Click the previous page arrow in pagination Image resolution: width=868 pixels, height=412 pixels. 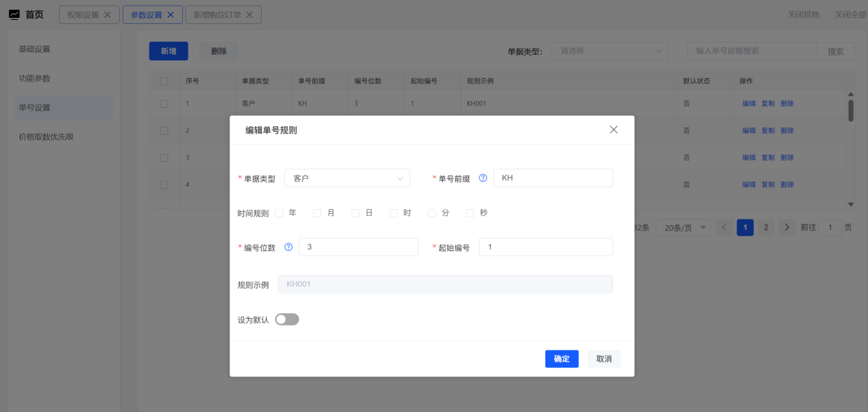coord(724,228)
